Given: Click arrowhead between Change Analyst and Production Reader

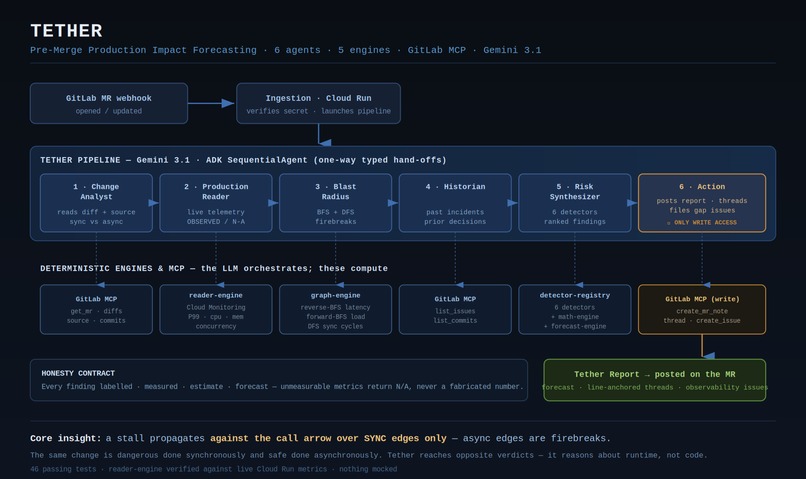Looking at the screenshot, I should (154, 203).
